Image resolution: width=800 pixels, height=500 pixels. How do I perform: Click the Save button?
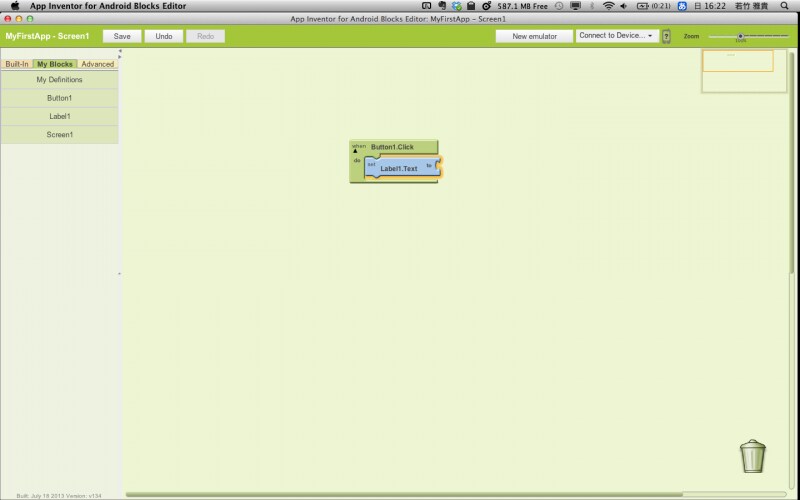(122, 36)
